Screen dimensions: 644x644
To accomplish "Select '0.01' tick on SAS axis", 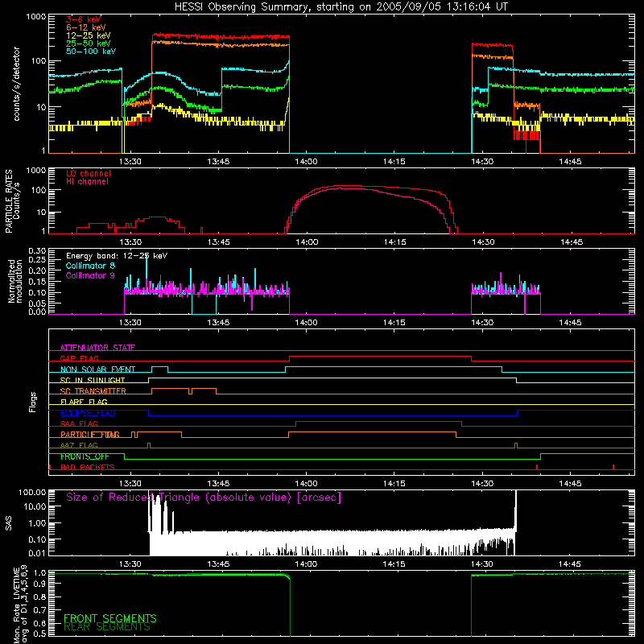I will [x=37, y=553].
